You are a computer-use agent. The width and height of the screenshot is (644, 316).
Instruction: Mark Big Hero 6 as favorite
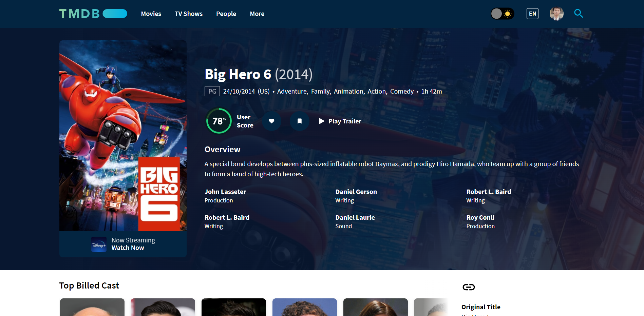[x=271, y=121]
